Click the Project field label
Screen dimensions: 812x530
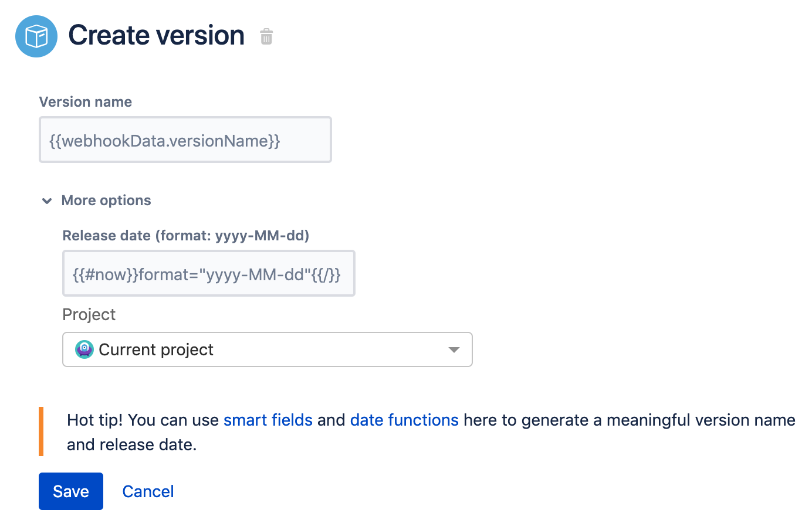pyautogui.click(x=89, y=315)
